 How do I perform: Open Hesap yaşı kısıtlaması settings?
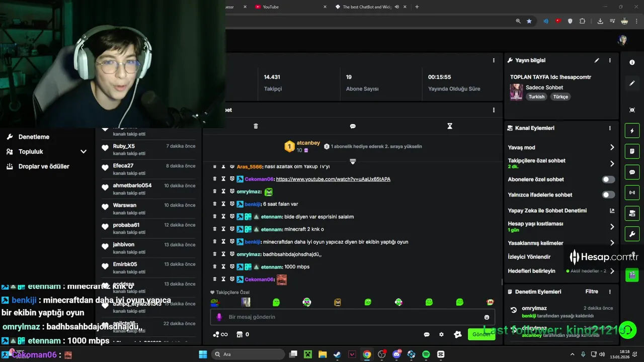[561, 227]
